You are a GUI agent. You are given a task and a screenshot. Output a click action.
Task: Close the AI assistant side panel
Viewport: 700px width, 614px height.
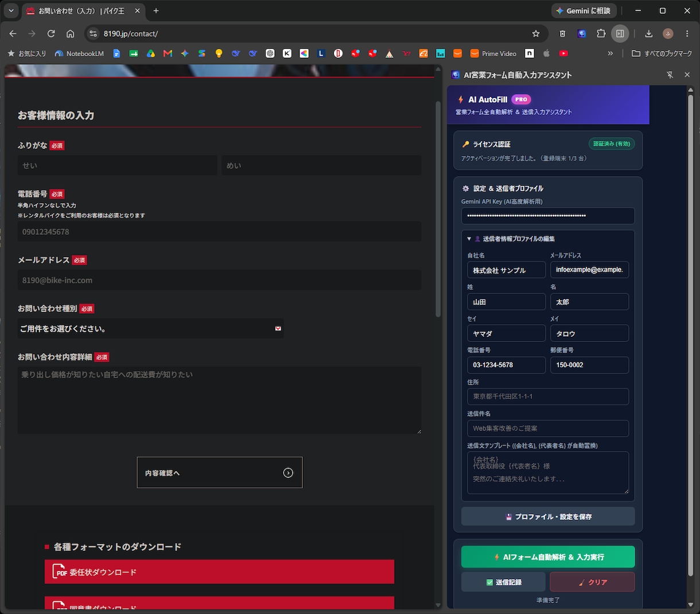[x=687, y=75]
